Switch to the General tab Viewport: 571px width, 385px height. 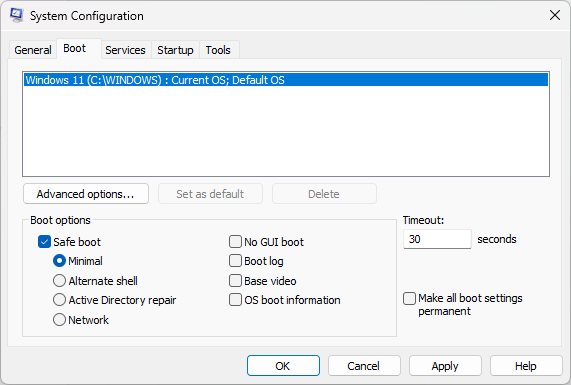33,50
